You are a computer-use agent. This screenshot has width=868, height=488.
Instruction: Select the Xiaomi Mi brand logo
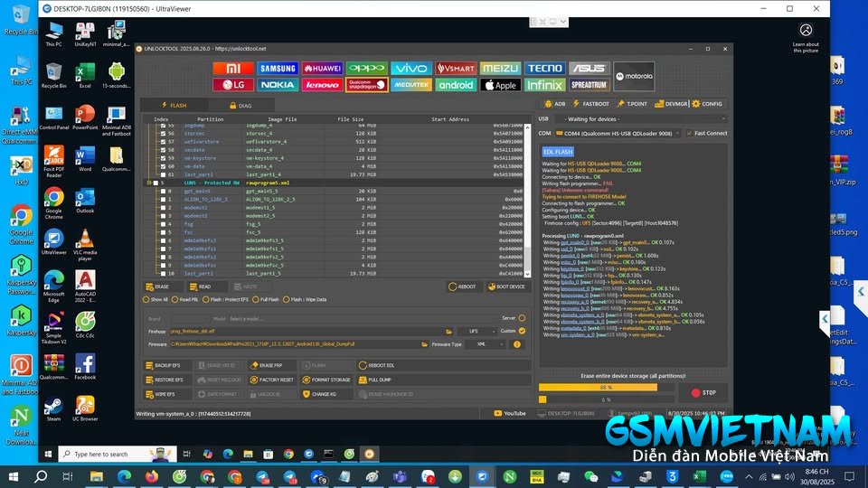233,69
